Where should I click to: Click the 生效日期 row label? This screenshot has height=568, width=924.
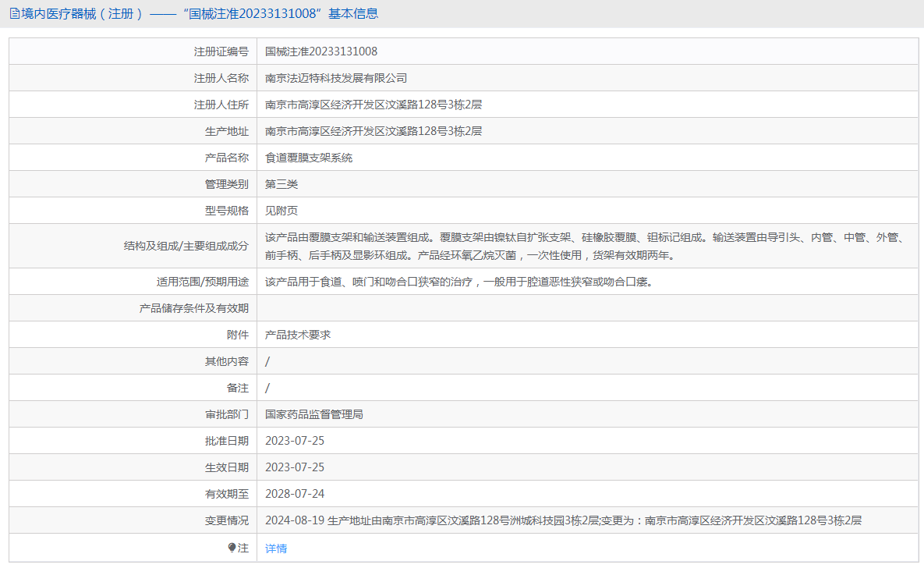tap(227, 467)
